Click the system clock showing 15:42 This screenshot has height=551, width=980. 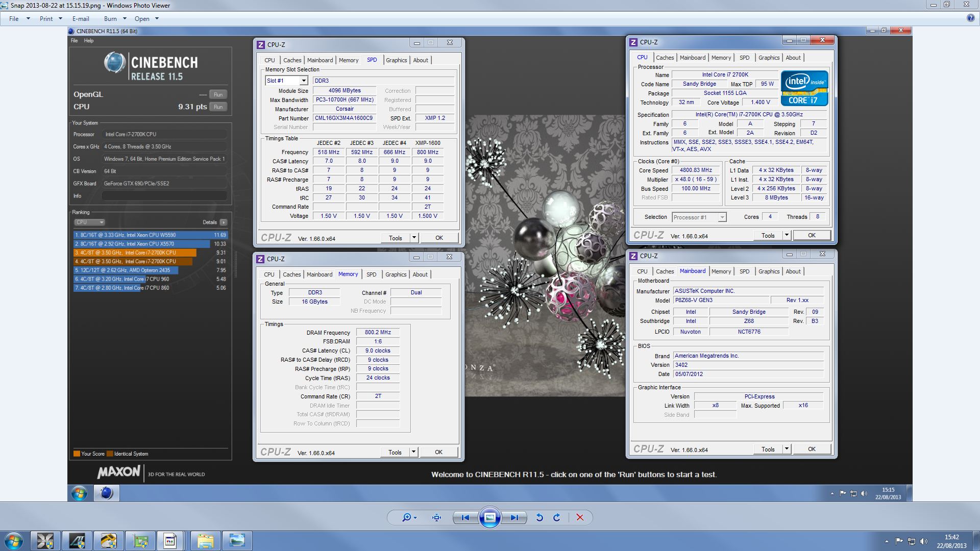click(x=951, y=541)
